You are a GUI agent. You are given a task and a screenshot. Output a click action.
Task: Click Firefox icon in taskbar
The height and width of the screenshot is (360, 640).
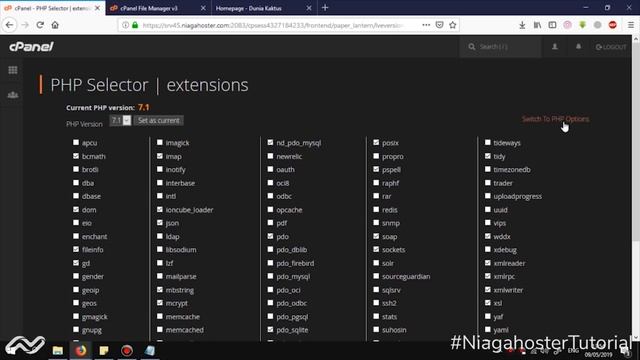(81, 350)
